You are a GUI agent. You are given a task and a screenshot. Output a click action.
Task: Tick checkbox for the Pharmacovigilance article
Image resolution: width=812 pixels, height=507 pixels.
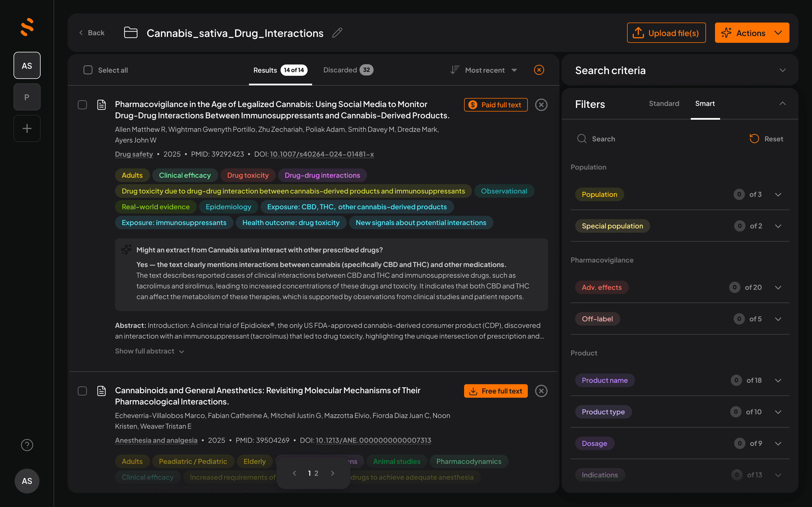coord(82,105)
